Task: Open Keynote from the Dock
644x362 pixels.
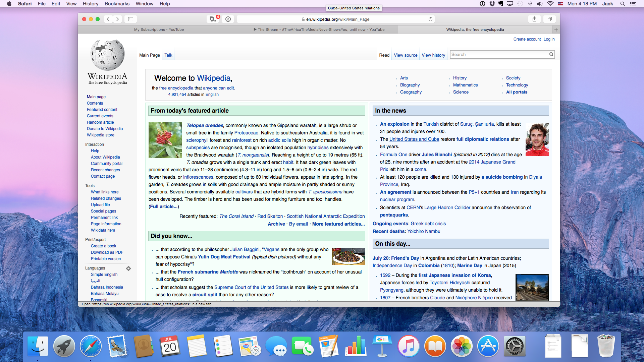Action: click(x=382, y=346)
